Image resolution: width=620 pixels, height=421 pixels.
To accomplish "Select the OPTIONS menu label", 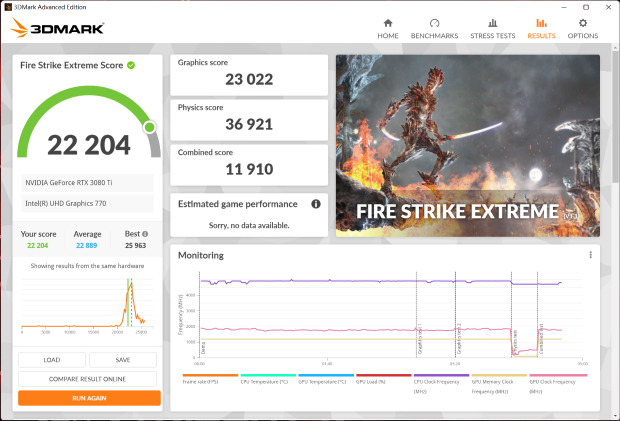I will pyautogui.click(x=583, y=36).
